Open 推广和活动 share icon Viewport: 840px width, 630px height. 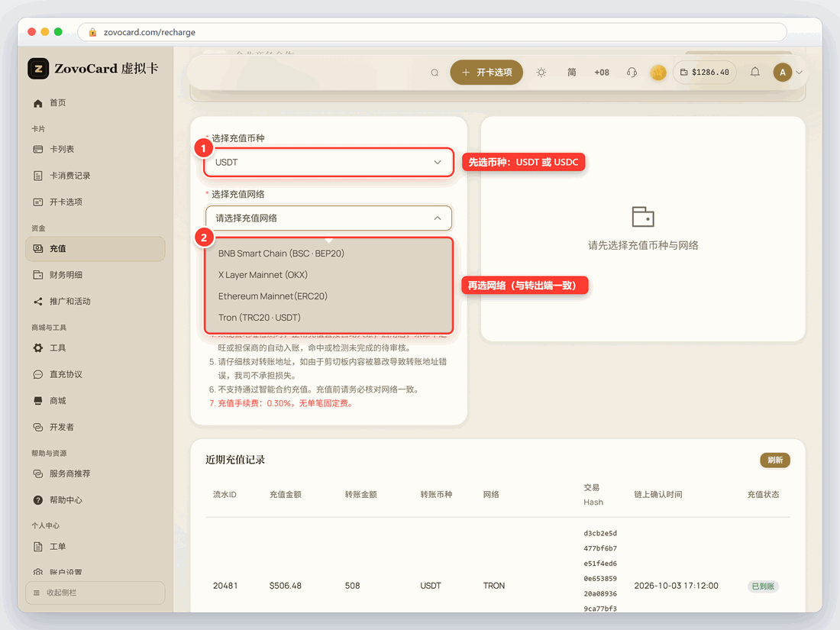point(37,302)
